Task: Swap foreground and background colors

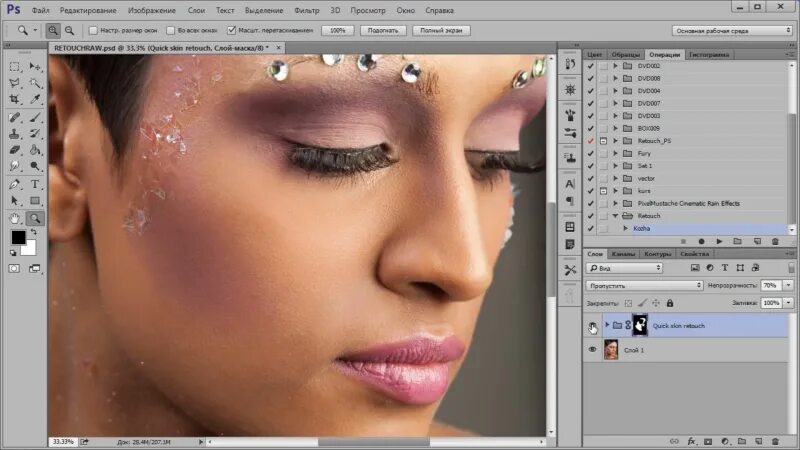Action: 34,232
